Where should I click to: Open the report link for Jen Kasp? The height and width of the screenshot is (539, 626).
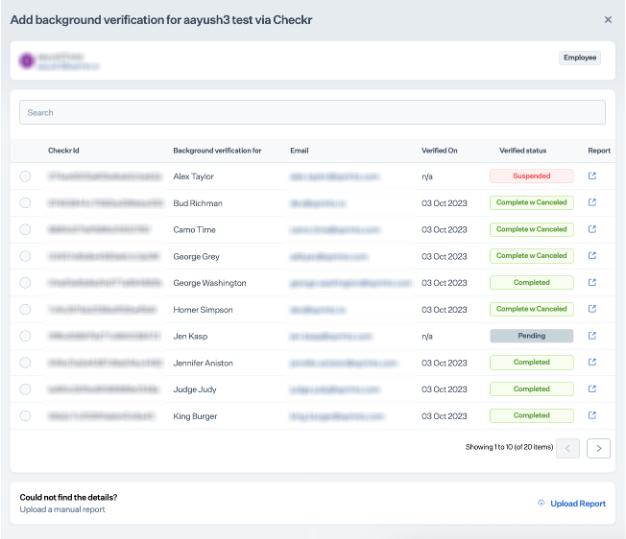(592, 336)
